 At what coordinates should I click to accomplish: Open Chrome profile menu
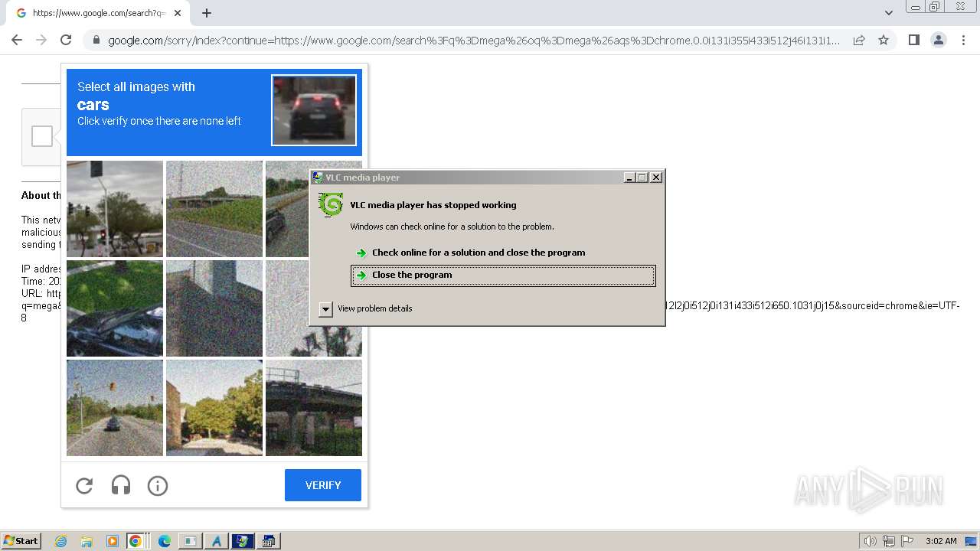click(939, 40)
